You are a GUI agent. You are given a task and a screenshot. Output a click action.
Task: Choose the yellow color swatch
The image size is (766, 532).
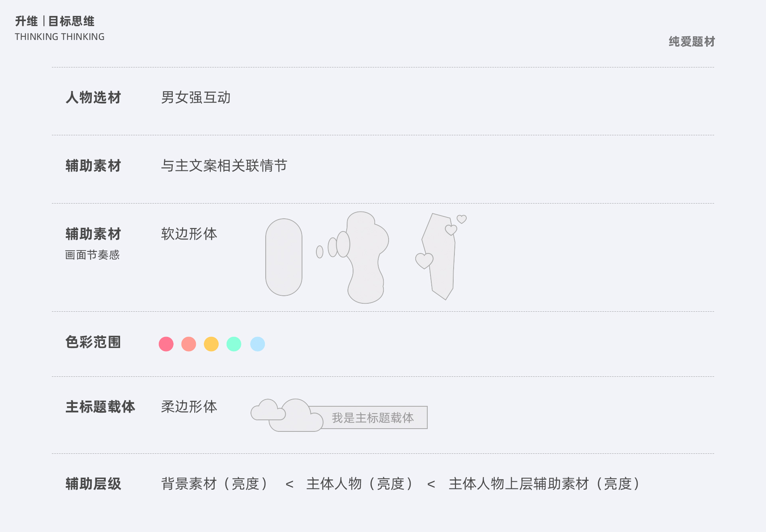[x=211, y=344]
